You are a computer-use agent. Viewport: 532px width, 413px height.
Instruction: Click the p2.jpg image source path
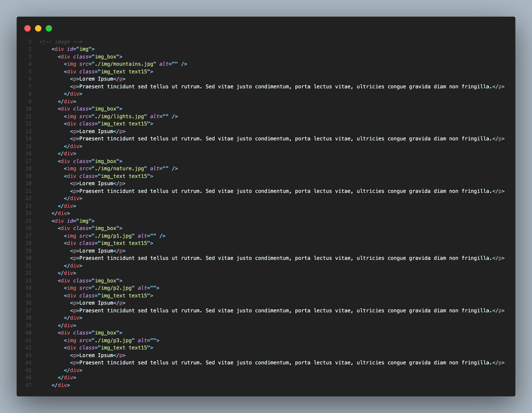coord(113,288)
